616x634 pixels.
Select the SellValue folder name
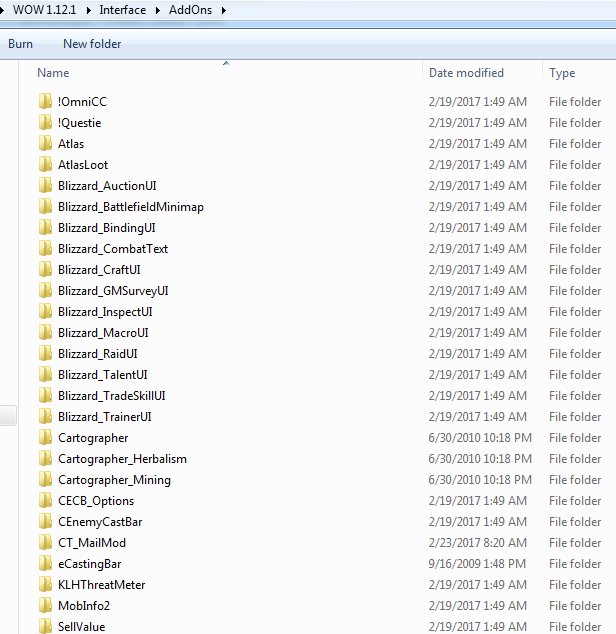[x=82, y=627]
